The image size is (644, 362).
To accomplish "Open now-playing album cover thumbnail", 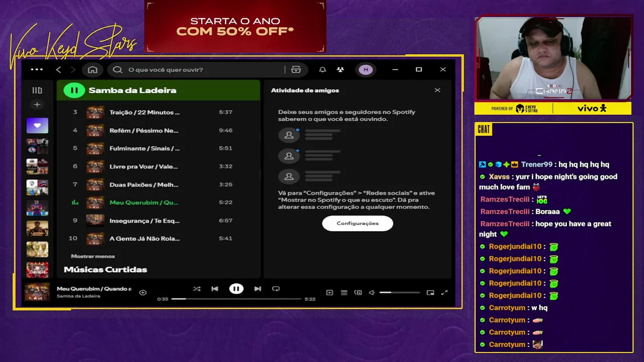I will (37, 292).
